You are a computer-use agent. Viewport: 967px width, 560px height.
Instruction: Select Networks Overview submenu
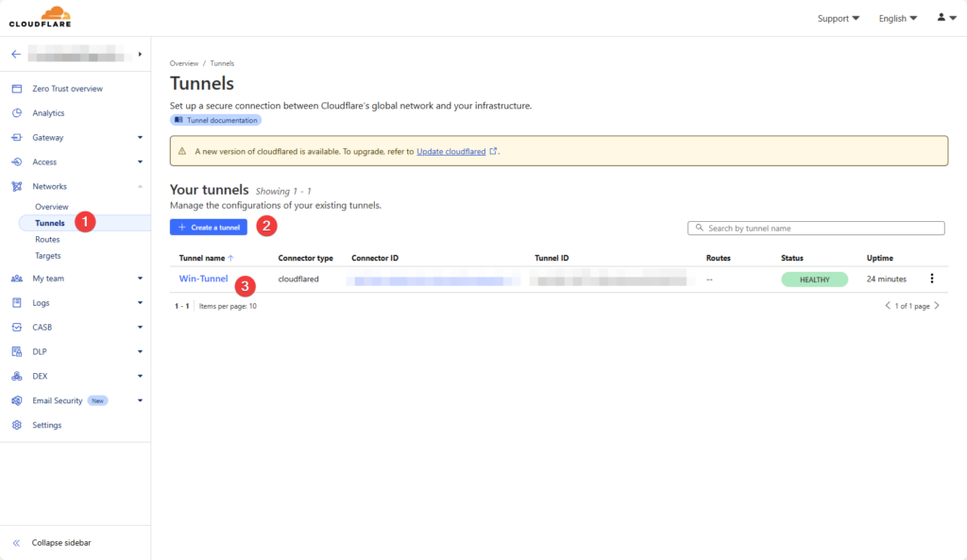point(51,207)
